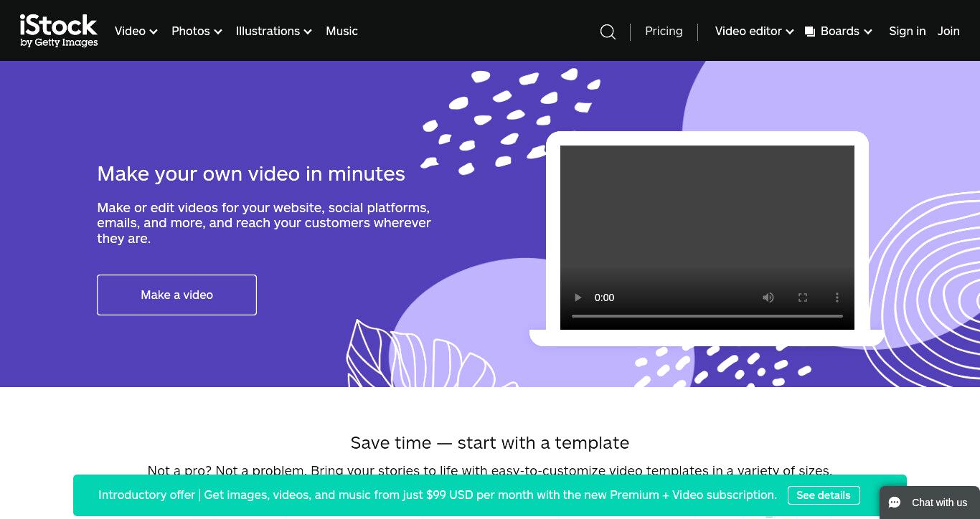Click Sign in
Image resolution: width=980 pixels, height=519 pixels.
coord(907,32)
